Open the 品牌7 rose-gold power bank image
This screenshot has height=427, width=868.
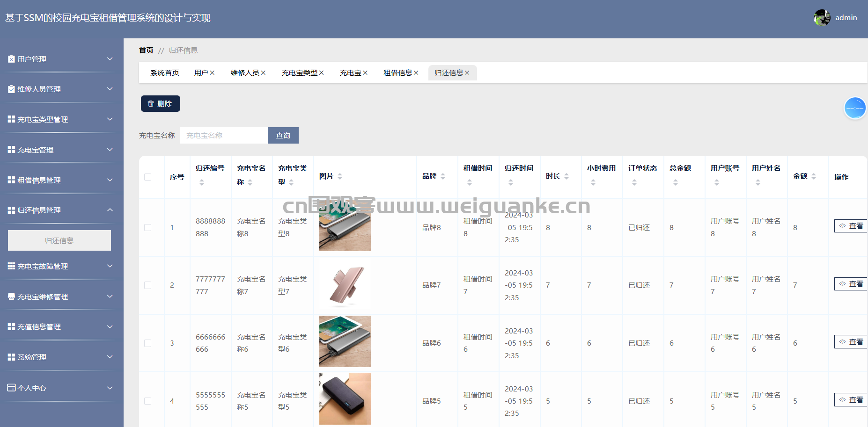tap(345, 285)
